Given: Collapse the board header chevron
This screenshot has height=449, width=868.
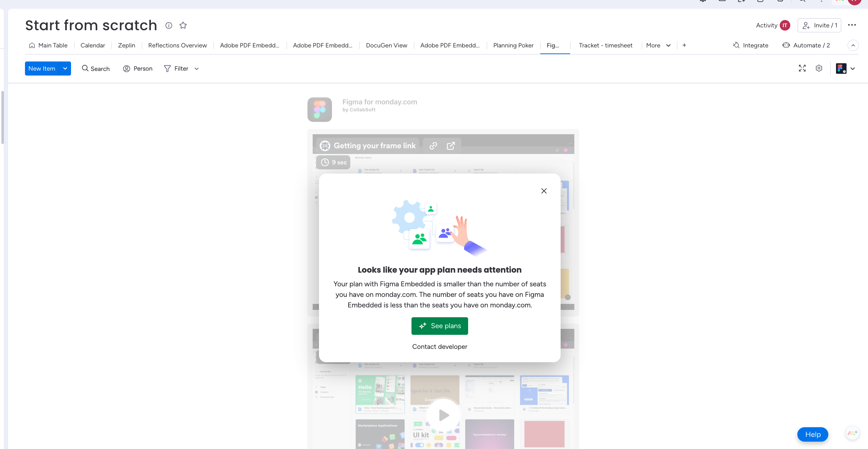Looking at the screenshot, I should 853,45.
